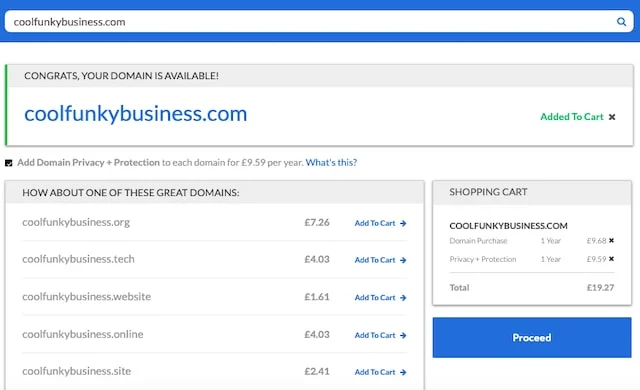Remove Privacy + Protection from cart

click(611, 259)
